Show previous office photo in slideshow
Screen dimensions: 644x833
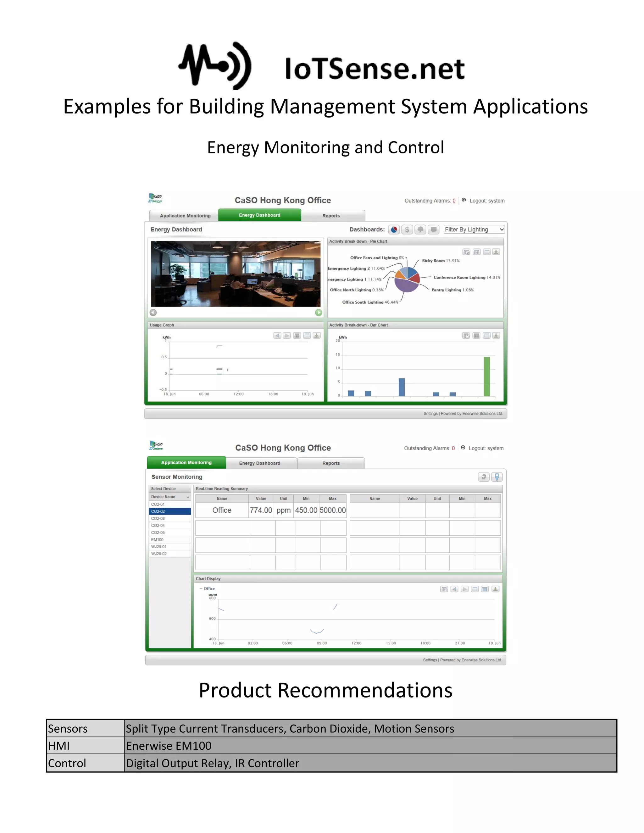(153, 312)
